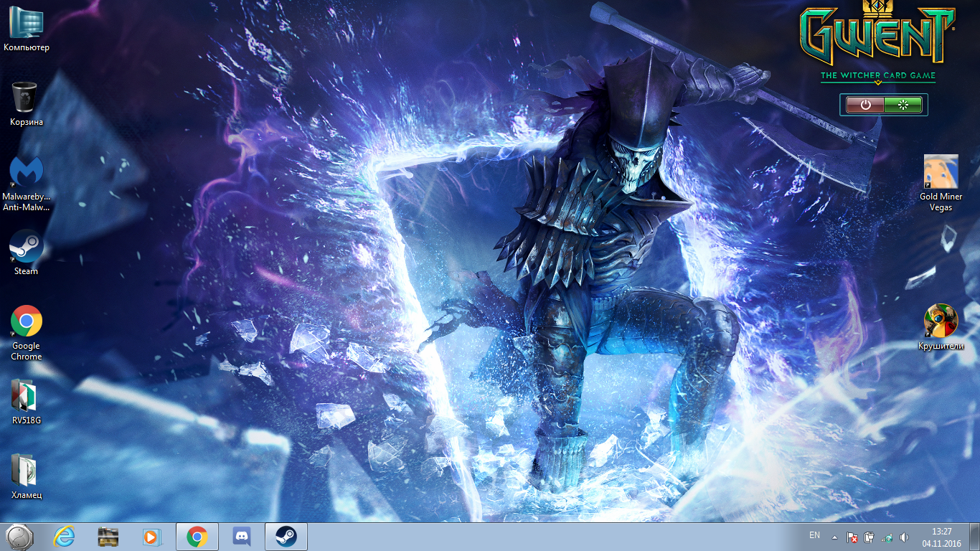Launch Windows Media Player from taskbar
The width and height of the screenshot is (980, 551).
[x=152, y=537]
